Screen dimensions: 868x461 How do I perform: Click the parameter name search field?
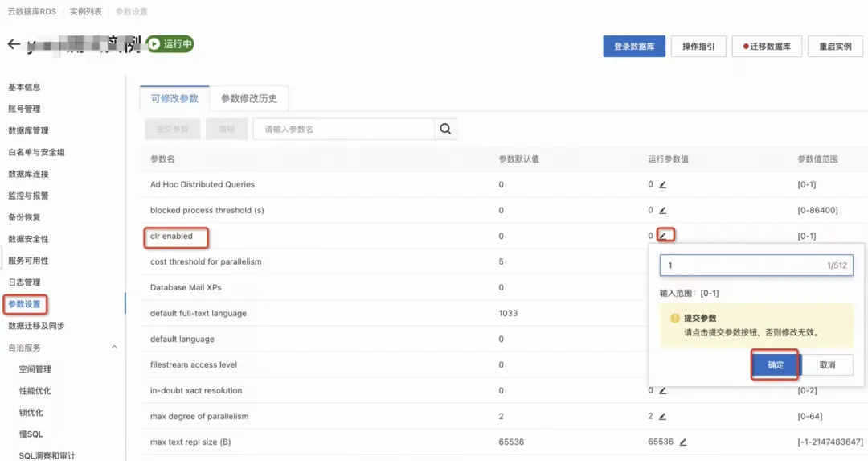[x=344, y=129]
